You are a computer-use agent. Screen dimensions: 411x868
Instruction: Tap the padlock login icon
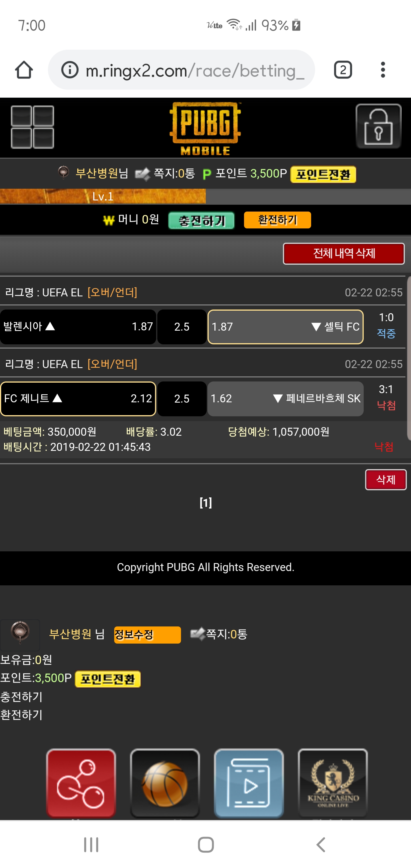(378, 126)
